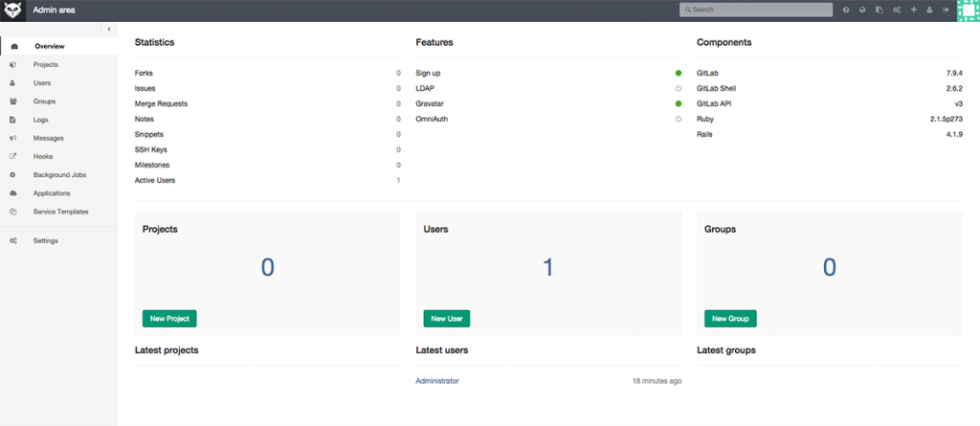Open the Administrator user link
Image resolution: width=980 pixels, height=426 pixels.
[437, 381]
